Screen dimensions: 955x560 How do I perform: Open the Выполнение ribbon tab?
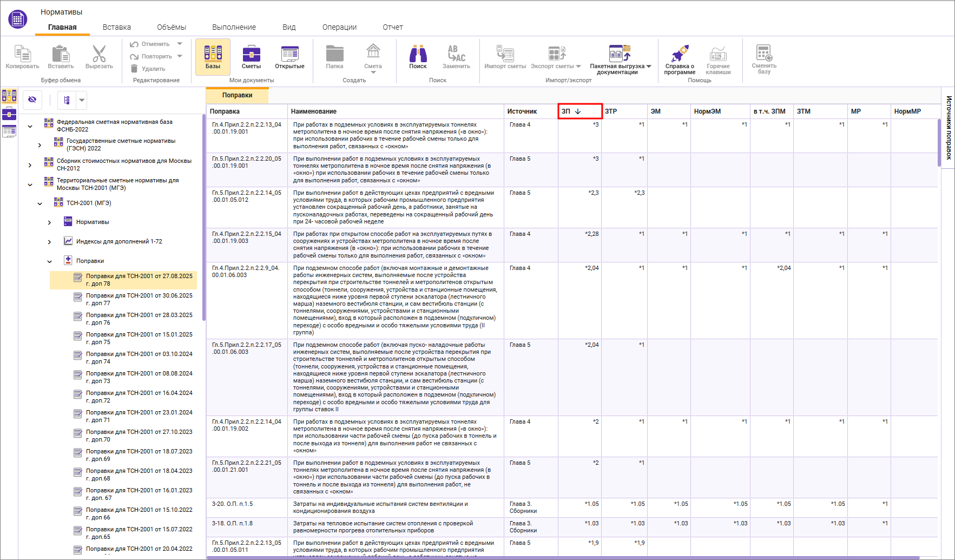point(234,27)
